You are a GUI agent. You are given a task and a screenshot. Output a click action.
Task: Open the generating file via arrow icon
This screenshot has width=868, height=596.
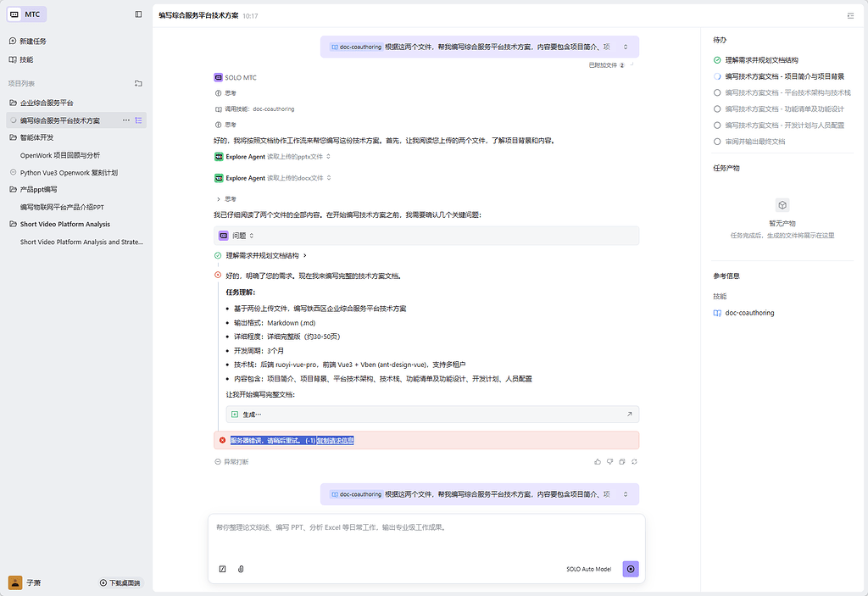point(630,415)
